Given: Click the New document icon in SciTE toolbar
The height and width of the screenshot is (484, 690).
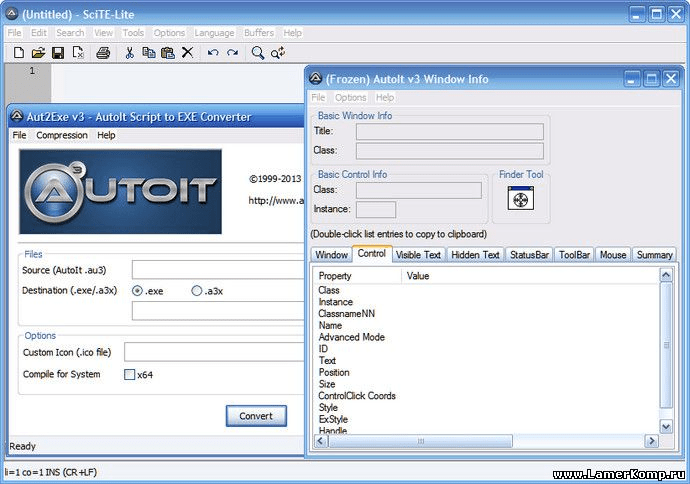Looking at the screenshot, I should [x=17, y=53].
